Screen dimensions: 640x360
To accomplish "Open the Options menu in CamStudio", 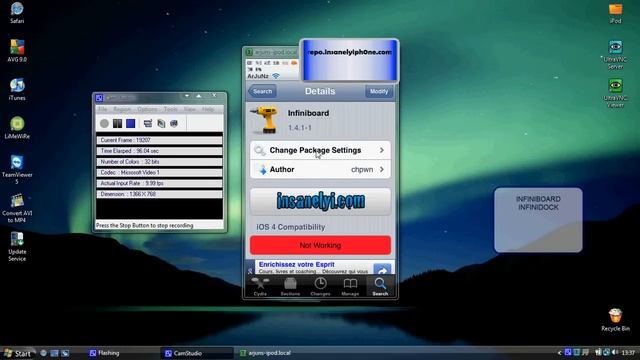I will (147, 109).
